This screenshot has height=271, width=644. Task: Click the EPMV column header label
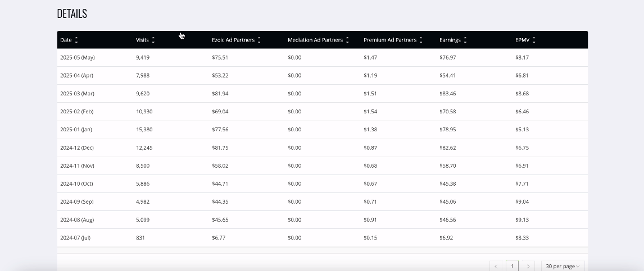(523, 40)
